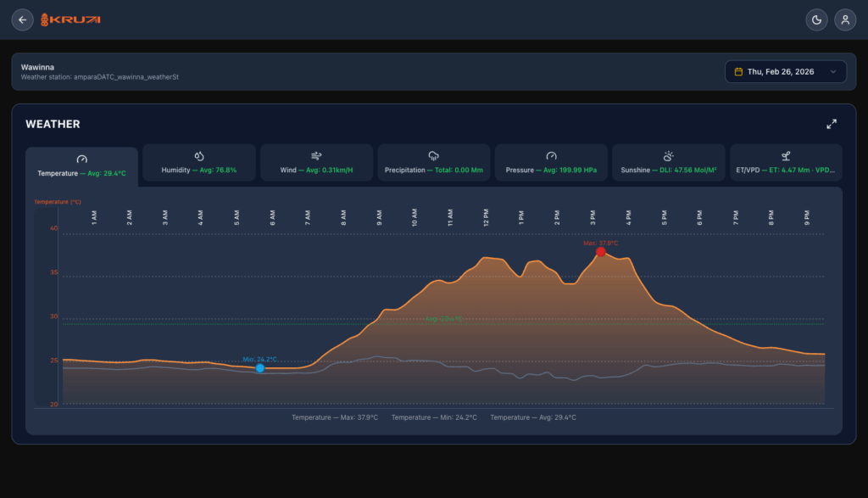868x498 pixels.
Task: Select the Pressure gauge icon
Action: pyautogui.click(x=551, y=154)
